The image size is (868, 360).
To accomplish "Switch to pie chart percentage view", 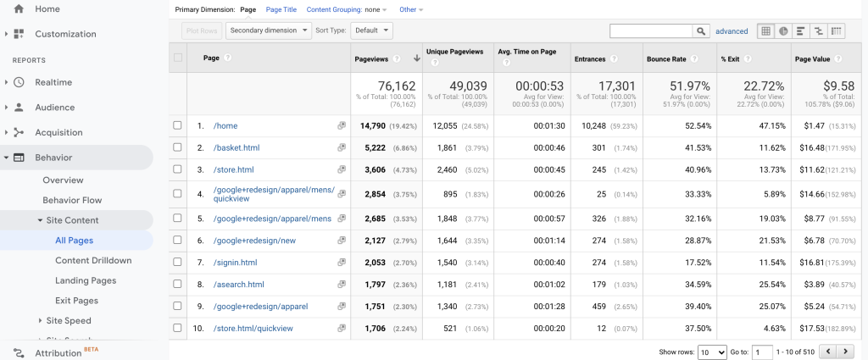I will (783, 31).
